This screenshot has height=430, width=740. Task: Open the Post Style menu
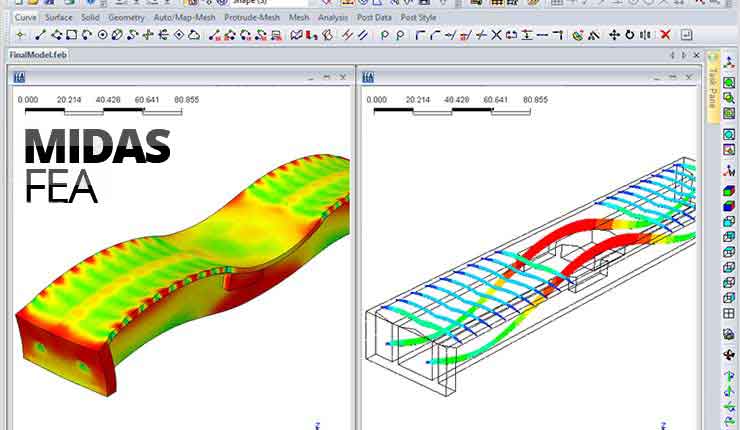418,17
